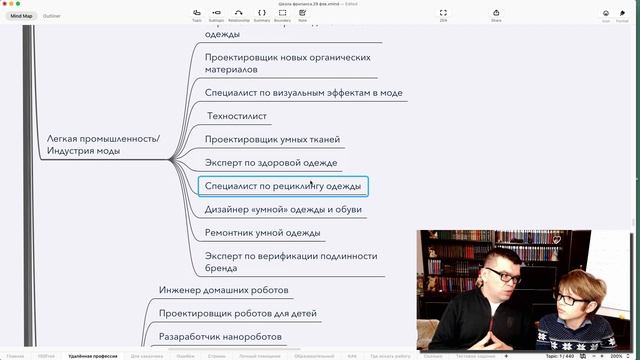Image resolution: width=640 pixels, height=360 pixels.
Task: Select topic Эксперт по здоровой одежде
Action: coord(271,162)
